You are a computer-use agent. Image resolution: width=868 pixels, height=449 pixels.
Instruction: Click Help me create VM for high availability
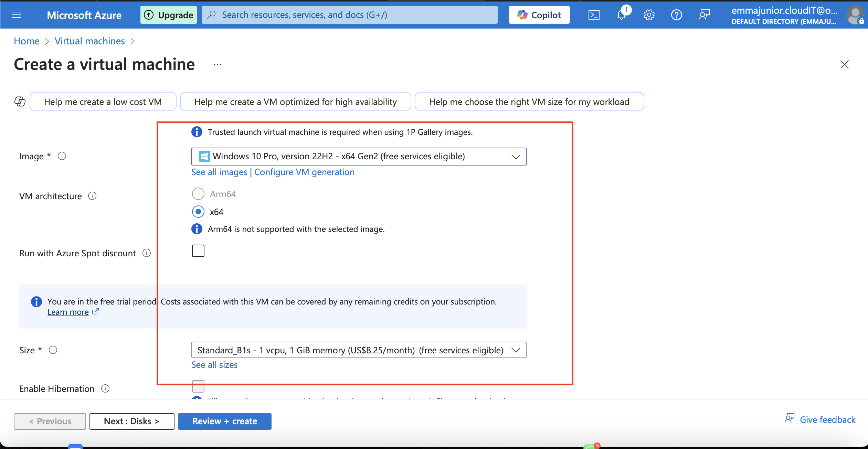click(x=295, y=101)
